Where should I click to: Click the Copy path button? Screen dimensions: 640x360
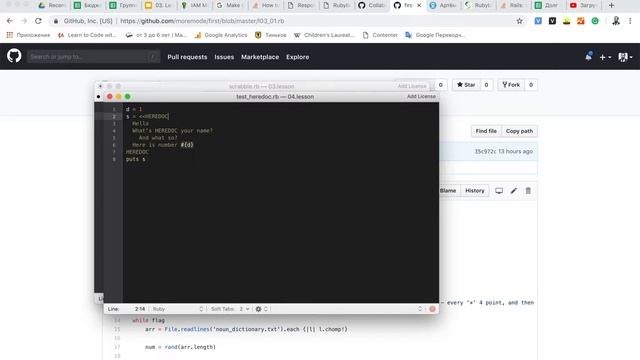coord(519,131)
